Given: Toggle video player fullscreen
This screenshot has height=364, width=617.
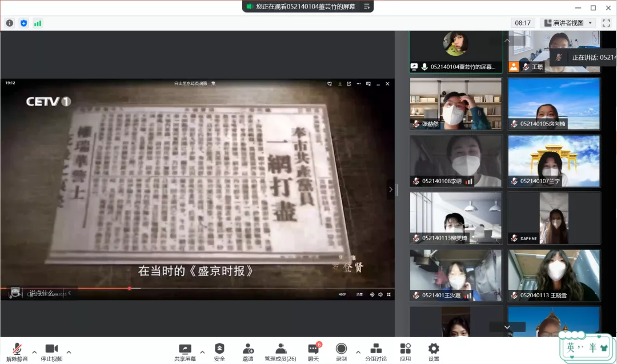Looking at the screenshot, I should pyautogui.click(x=389, y=294).
